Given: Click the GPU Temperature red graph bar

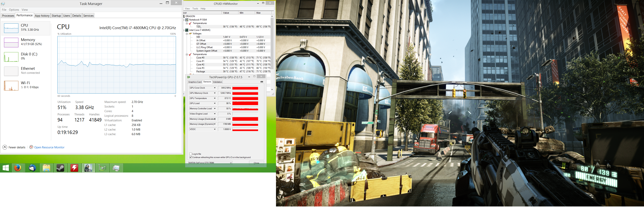Looking at the screenshot, I should (x=245, y=99).
